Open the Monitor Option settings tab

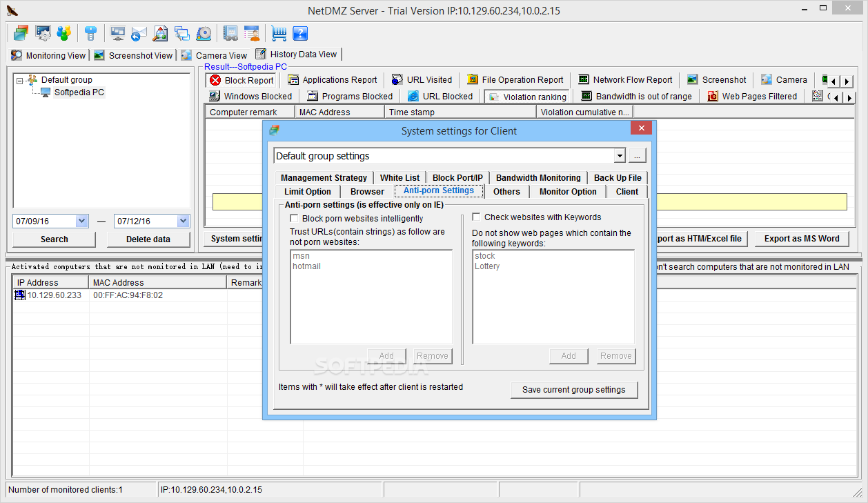tap(568, 192)
